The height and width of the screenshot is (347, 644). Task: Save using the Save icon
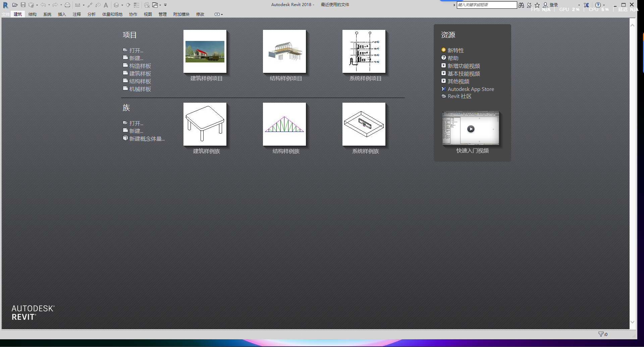[x=23, y=5]
